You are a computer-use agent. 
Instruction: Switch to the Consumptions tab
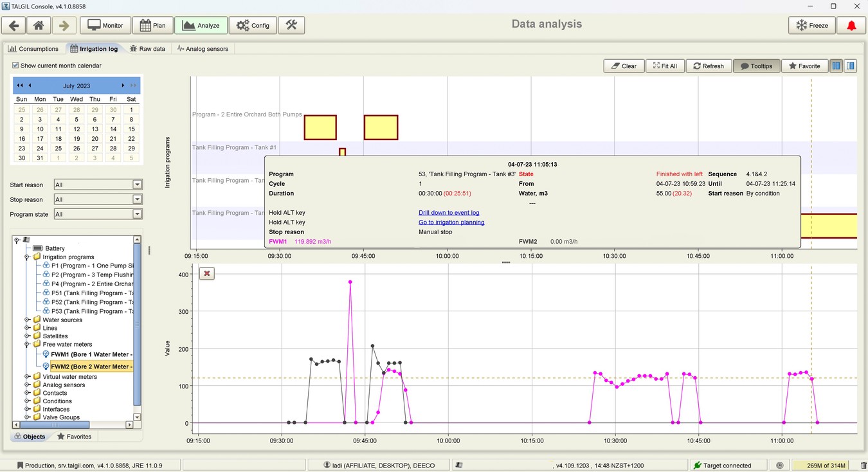pyautogui.click(x=33, y=48)
